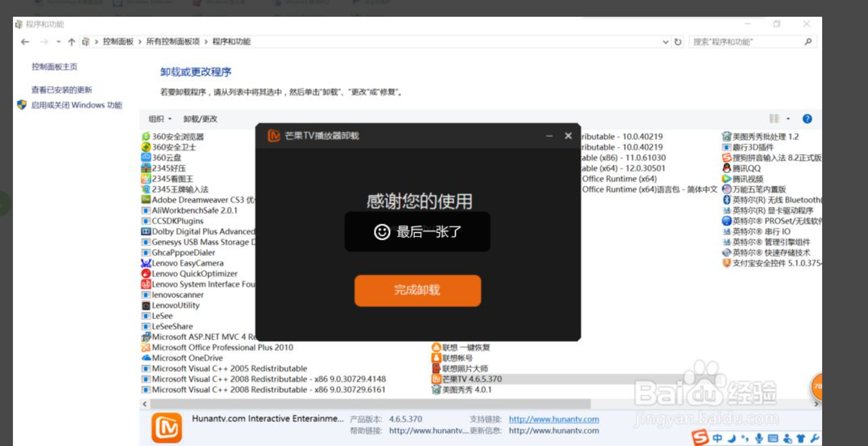Select the Lenovo EasyCamera icon
The height and width of the screenshot is (446, 868).
pyautogui.click(x=146, y=263)
